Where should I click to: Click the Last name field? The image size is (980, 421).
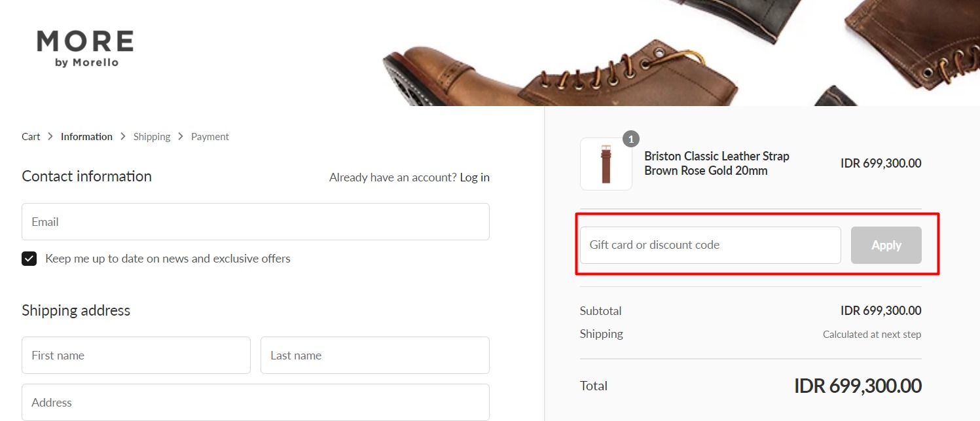coord(374,356)
